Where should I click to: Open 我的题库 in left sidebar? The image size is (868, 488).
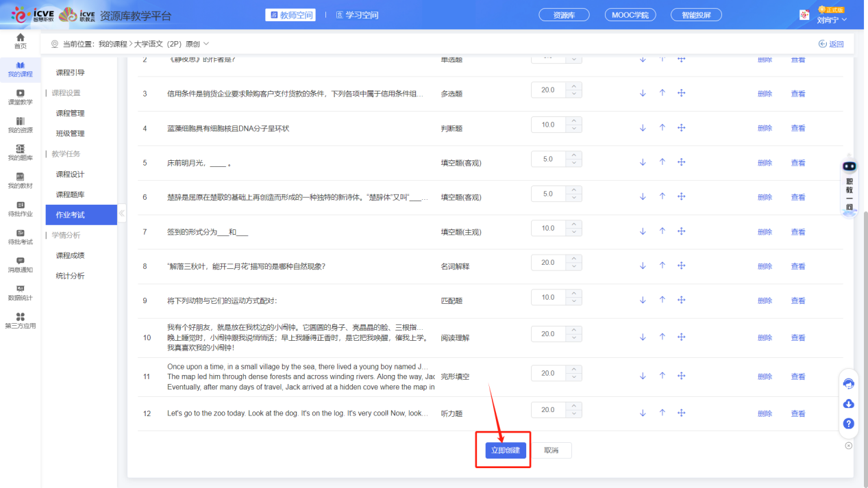tap(20, 153)
